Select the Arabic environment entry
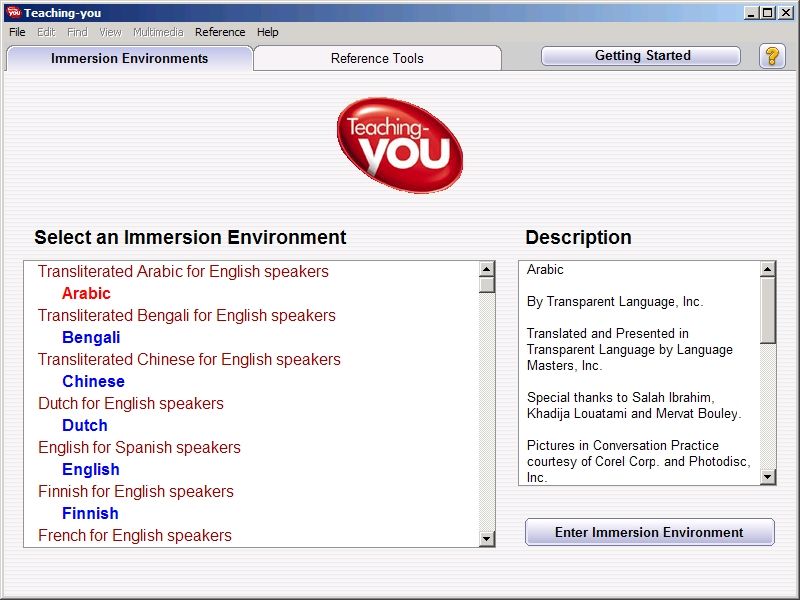800x600 pixels. pos(86,293)
